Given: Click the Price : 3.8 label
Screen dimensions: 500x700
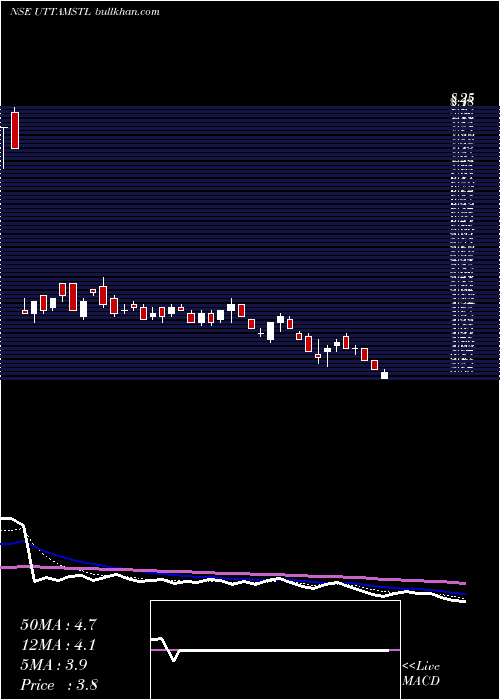Looking at the screenshot, I should pos(59,684).
